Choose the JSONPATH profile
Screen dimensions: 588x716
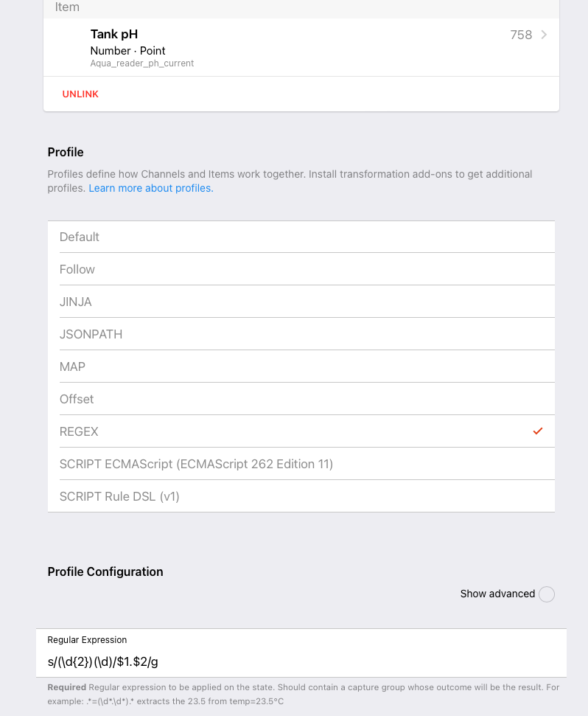pyautogui.click(x=91, y=334)
